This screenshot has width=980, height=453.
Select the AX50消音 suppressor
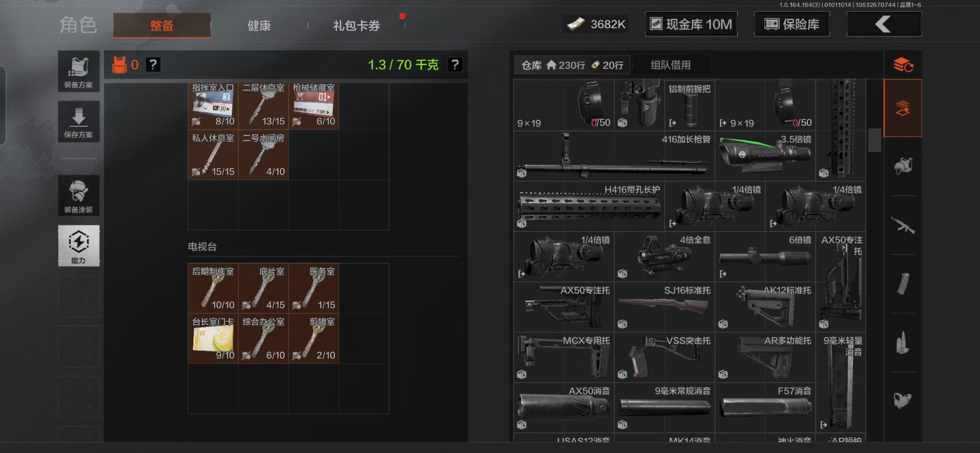(564, 408)
